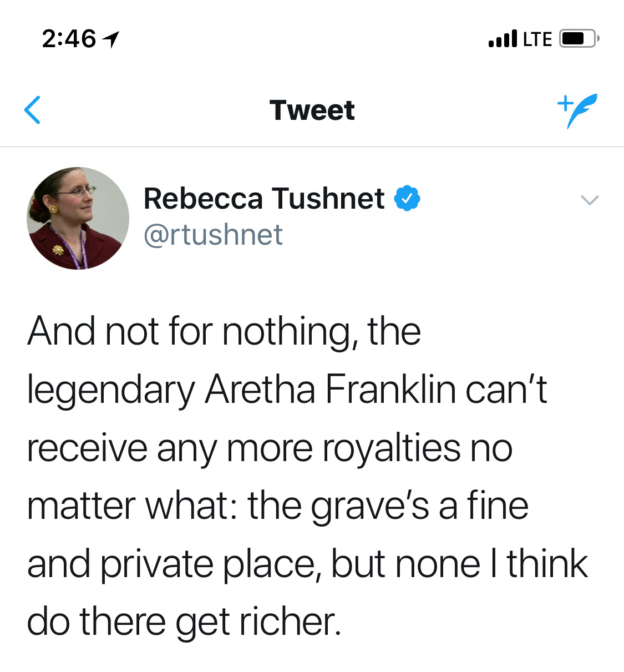
Task: Go back using the blue chevron
Action: point(33,110)
